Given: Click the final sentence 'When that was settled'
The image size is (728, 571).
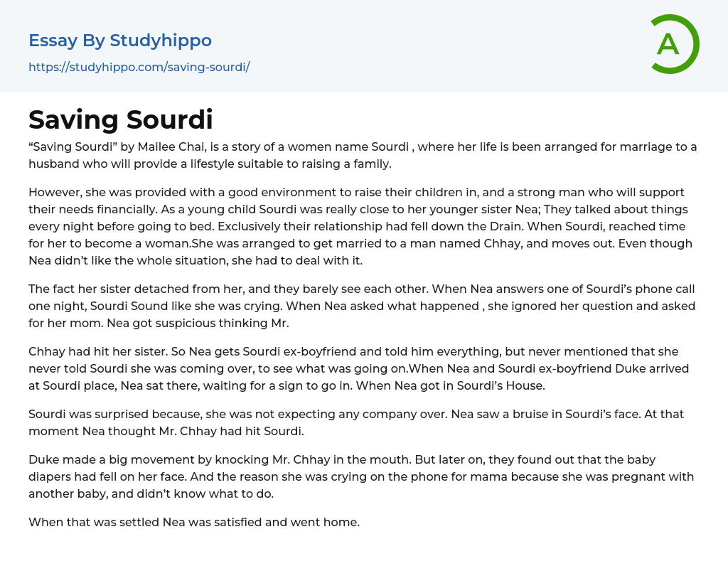Looking at the screenshot, I should coord(194,522).
